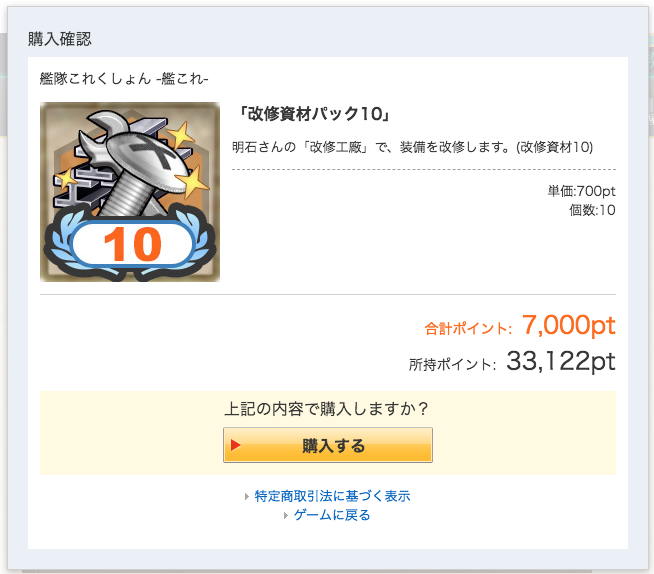Click the 7,000pt total points amount
The image size is (654, 574).
[x=568, y=325]
